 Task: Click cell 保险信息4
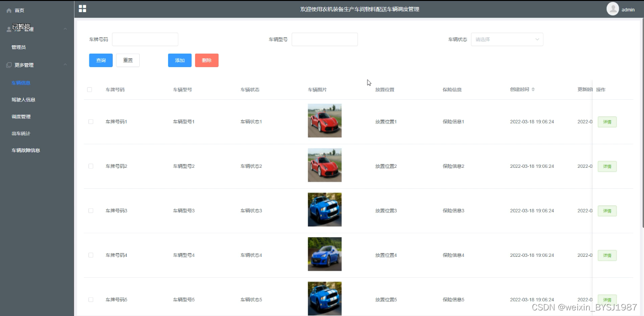point(454,255)
